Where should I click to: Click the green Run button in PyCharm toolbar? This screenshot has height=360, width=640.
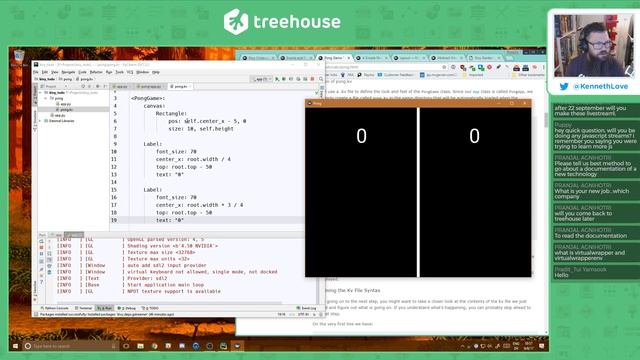[277, 79]
